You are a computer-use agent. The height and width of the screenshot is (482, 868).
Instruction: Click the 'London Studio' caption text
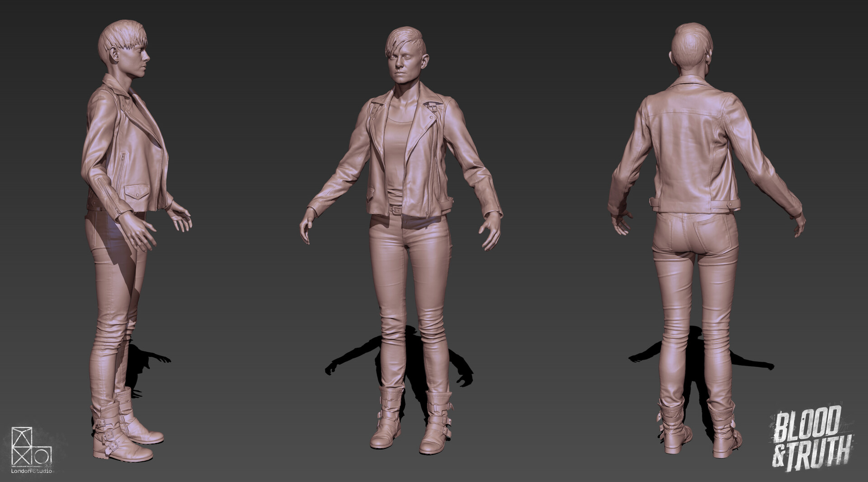click(32, 471)
